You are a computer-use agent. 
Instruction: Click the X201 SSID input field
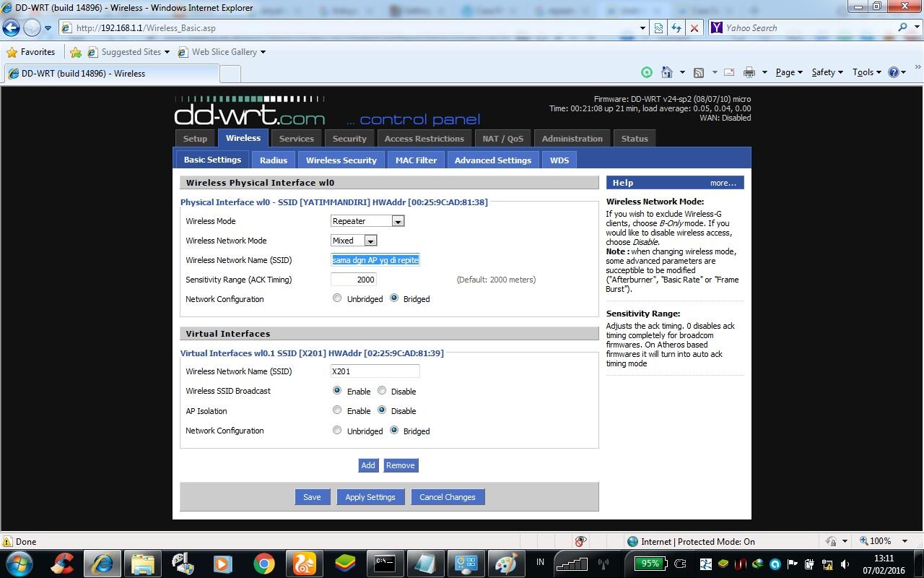375,371
